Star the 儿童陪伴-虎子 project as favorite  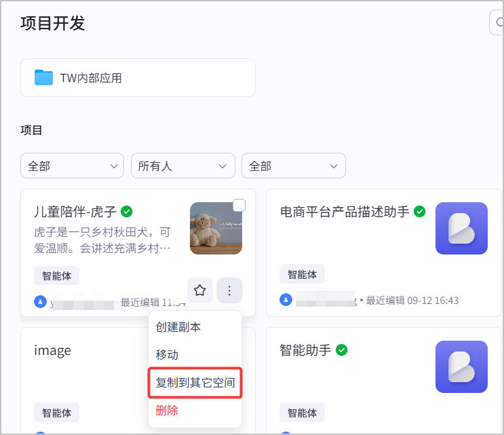pos(199,290)
